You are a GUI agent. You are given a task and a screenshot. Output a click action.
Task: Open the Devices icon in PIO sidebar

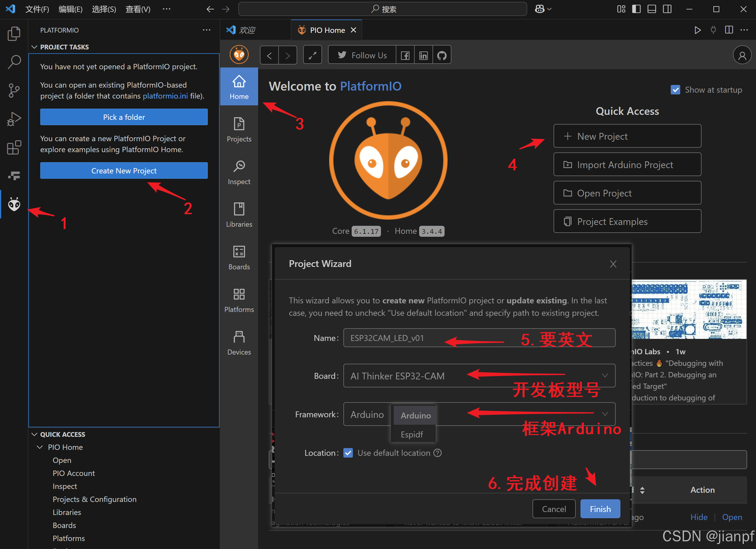pos(239,343)
